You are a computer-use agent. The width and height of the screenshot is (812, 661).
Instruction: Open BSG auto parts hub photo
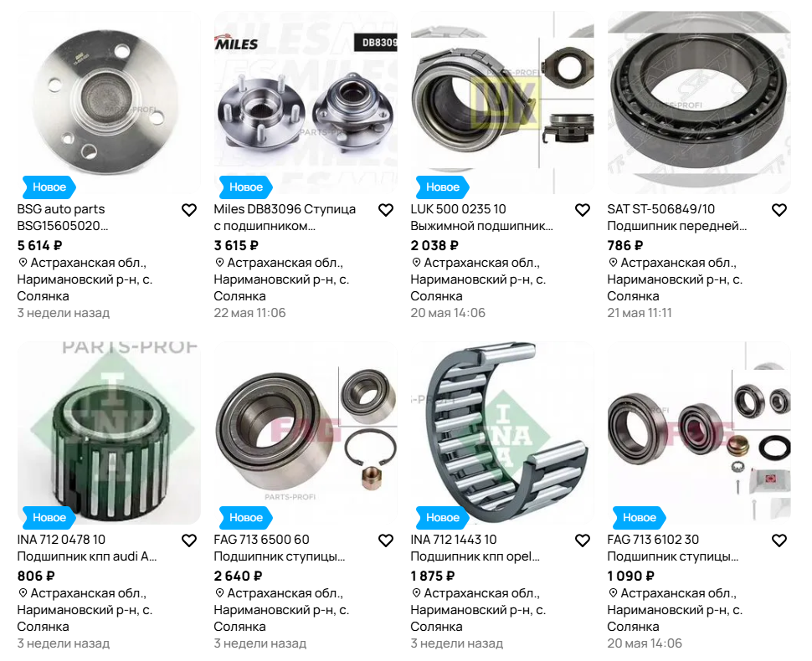tap(109, 102)
